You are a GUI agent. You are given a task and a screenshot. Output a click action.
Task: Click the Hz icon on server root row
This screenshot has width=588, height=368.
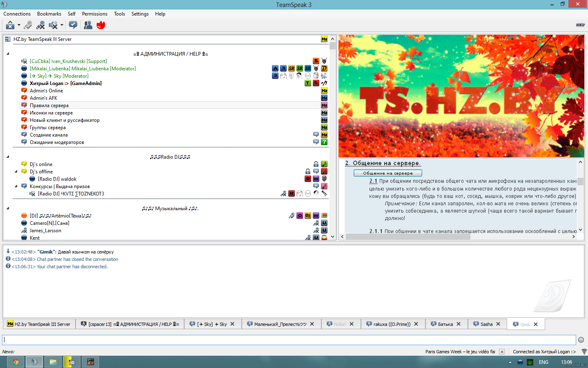click(324, 39)
